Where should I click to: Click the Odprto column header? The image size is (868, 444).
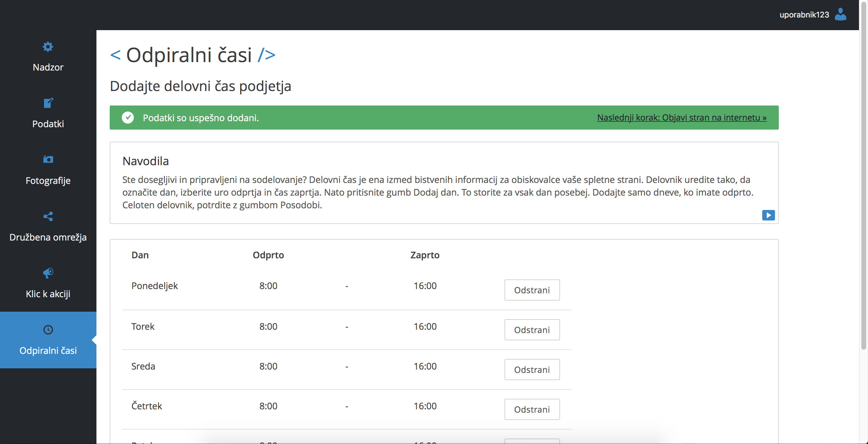click(268, 255)
